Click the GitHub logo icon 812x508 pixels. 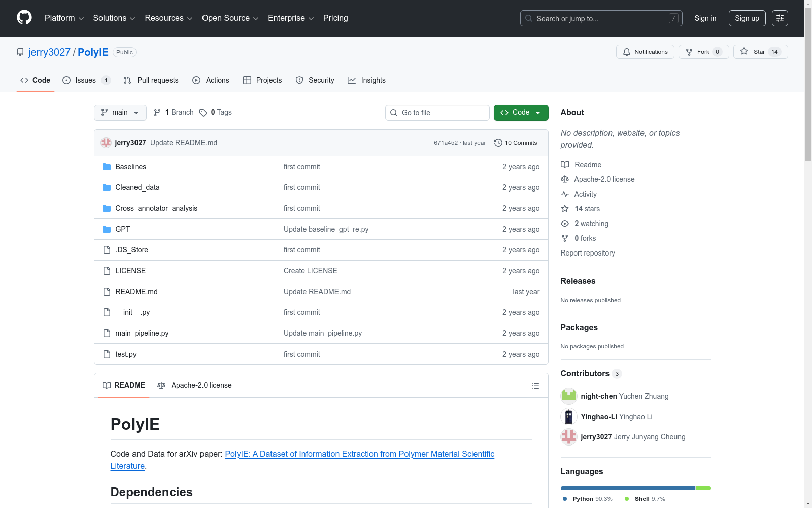[24, 18]
